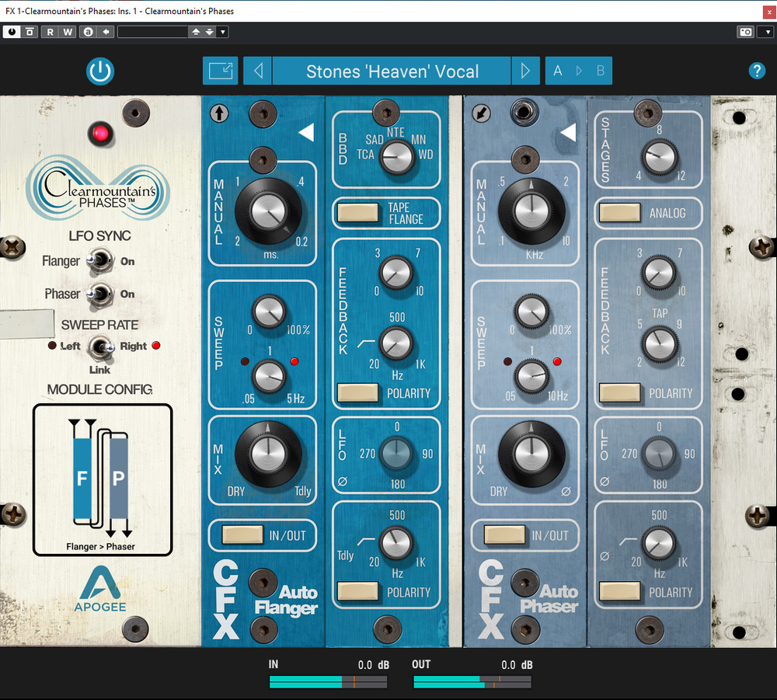Image resolution: width=777 pixels, height=700 pixels.
Task: Step the host preset down arrow
Action: [x=210, y=32]
